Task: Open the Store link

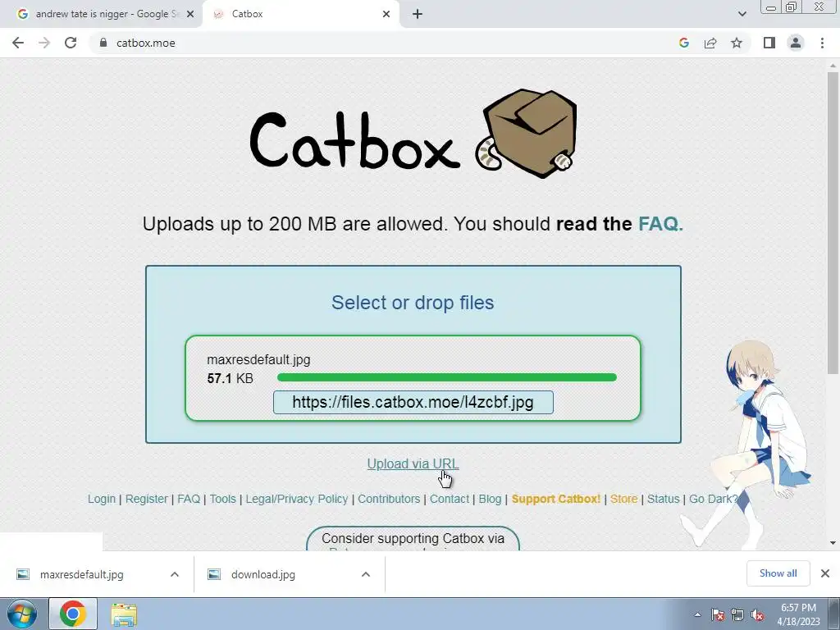Action: point(623,499)
